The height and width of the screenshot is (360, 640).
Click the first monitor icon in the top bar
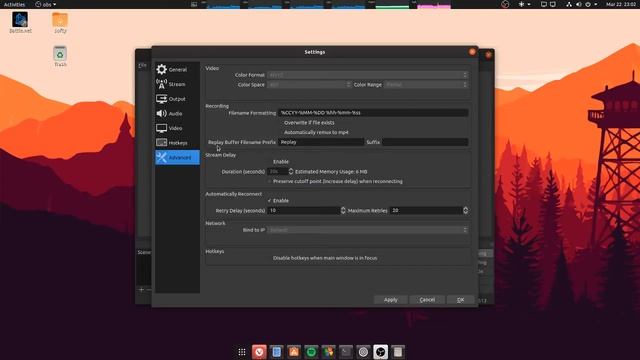544,4
